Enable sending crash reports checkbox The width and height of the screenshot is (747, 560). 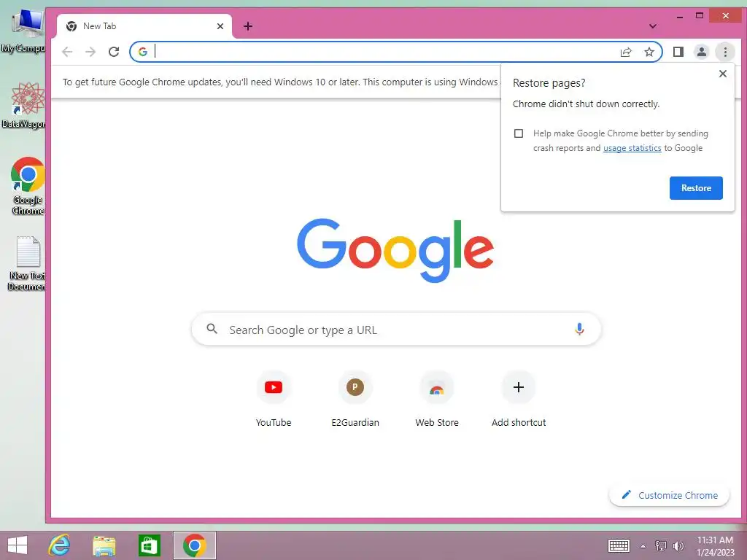point(519,133)
